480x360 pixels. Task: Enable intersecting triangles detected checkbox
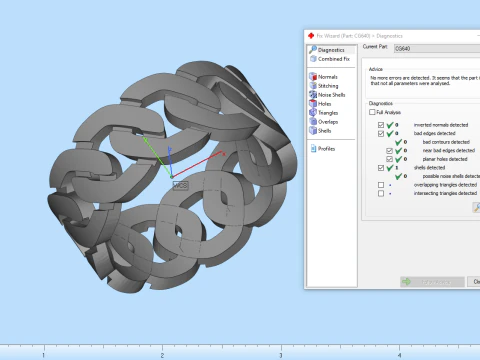pyautogui.click(x=381, y=194)
